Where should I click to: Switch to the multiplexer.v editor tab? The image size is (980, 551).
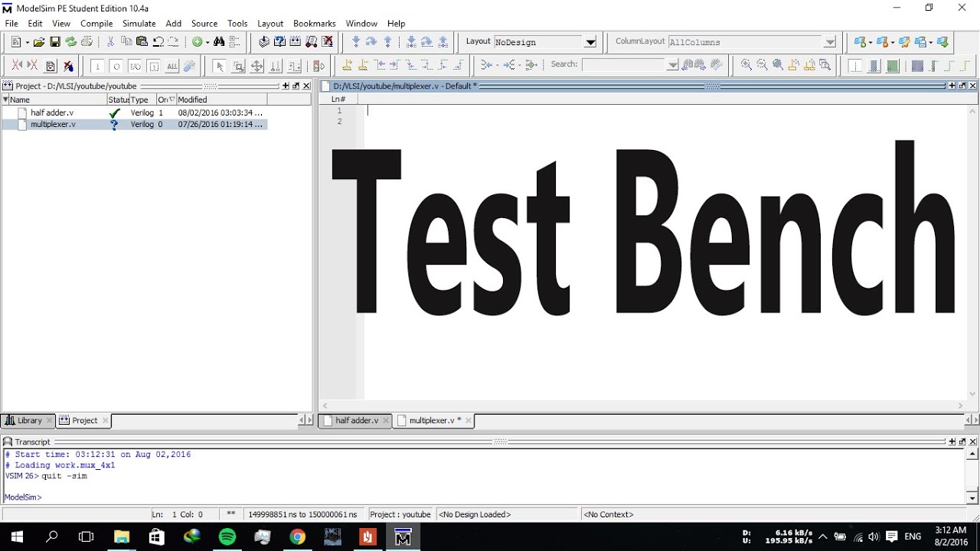[435, 420]
